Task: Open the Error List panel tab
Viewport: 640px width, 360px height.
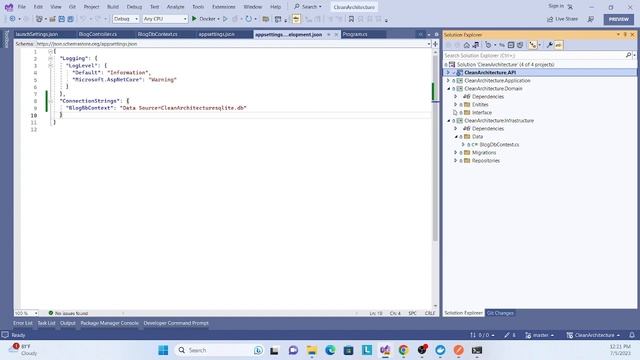Action: (x=22, y=323)
